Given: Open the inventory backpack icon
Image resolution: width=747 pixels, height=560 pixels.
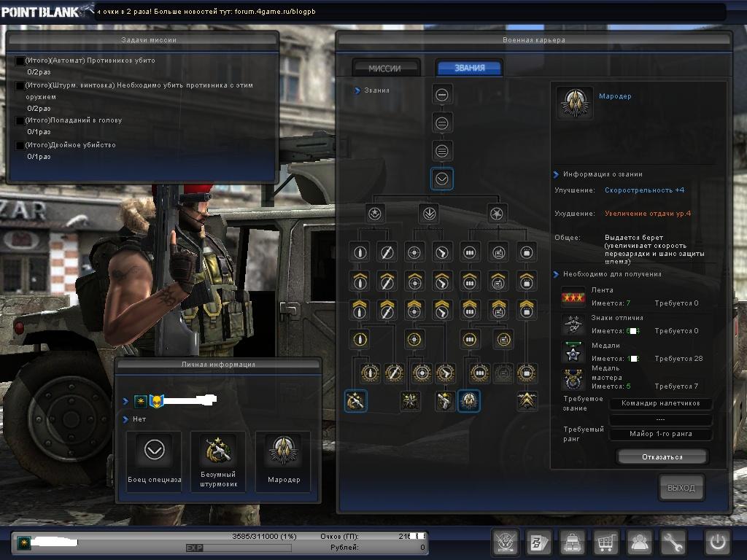Looking at the screenshot, I should (x=572, y=542).
